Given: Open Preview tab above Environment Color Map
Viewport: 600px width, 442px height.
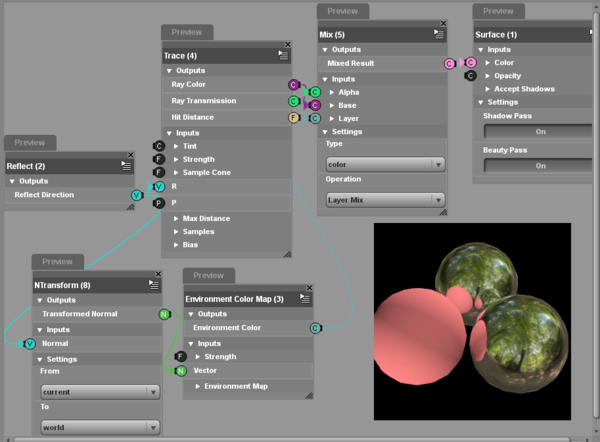Looking at the screenshot, I should [209, 276].
